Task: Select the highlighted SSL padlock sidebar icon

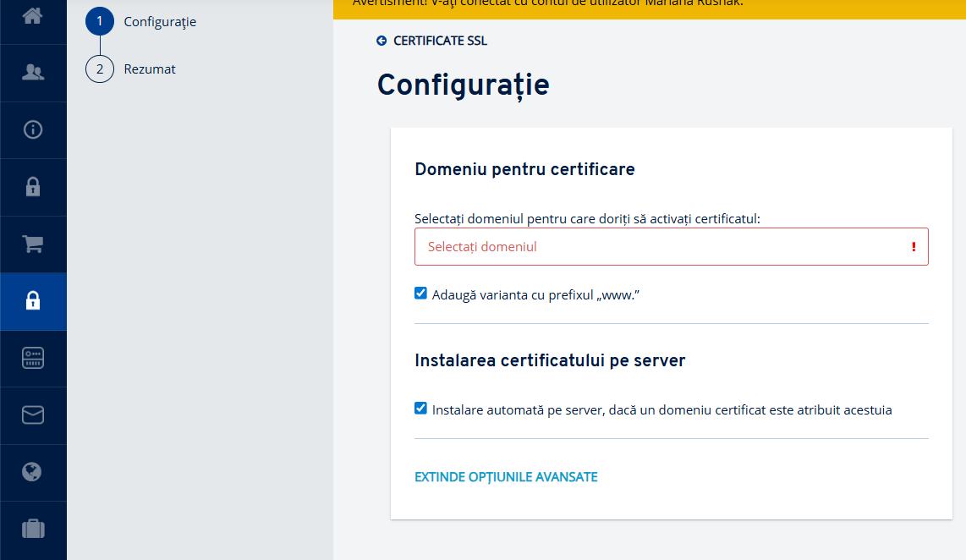Action: 33,300
